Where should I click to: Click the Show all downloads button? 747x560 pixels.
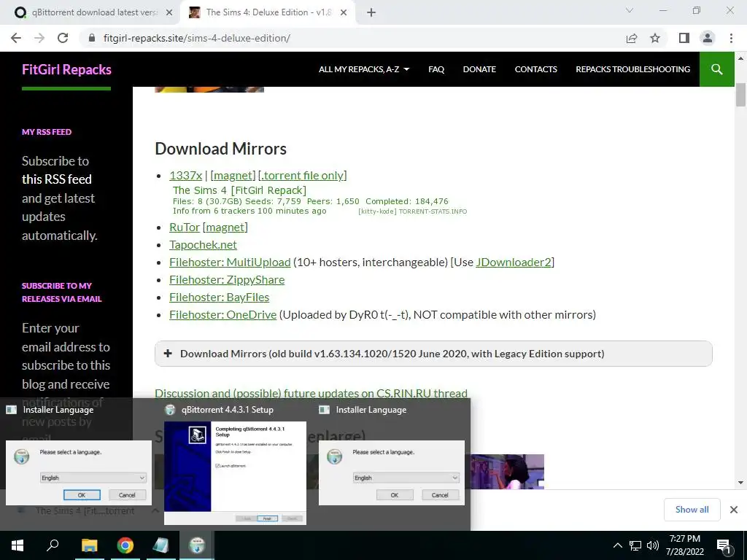point(692,510)
